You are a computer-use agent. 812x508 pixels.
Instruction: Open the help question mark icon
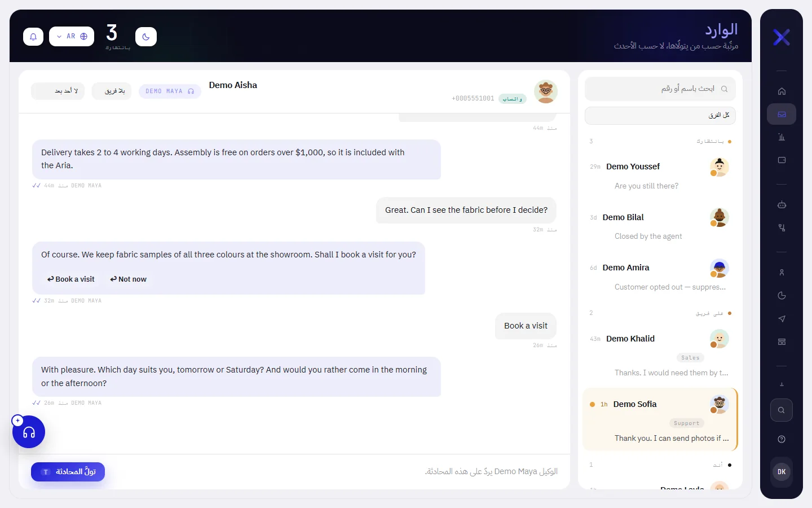782,439
